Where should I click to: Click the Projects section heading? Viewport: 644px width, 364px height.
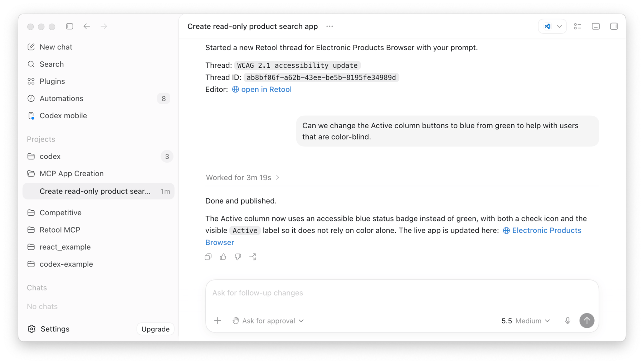(41, 139)
